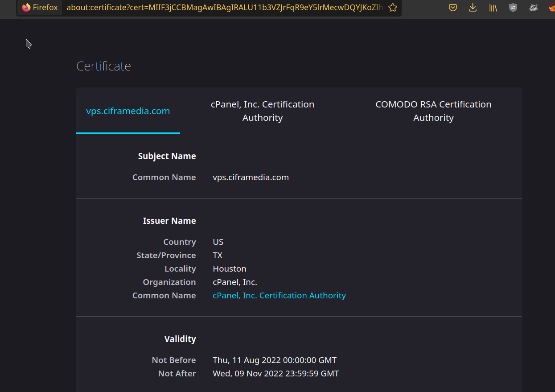555x392 pixels.
Task: Click the Not After date Wed, 09 Nov 2022
Action: coord(275,374)
